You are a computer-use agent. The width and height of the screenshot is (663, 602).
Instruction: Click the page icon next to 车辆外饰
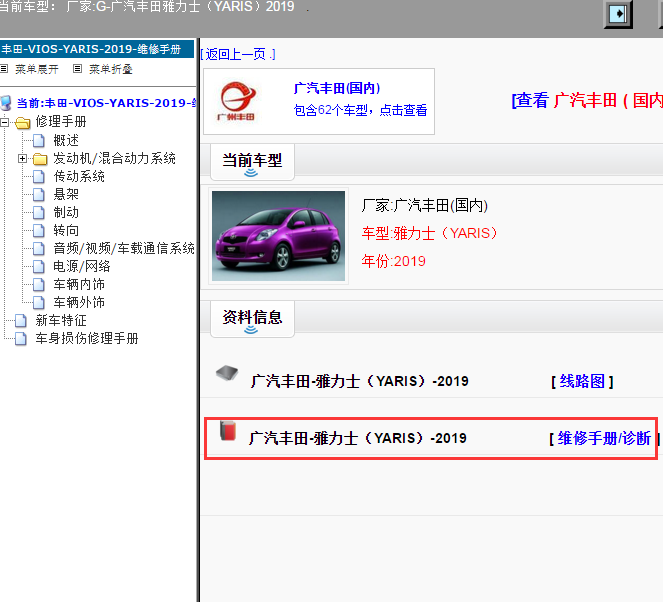[39, 302]
